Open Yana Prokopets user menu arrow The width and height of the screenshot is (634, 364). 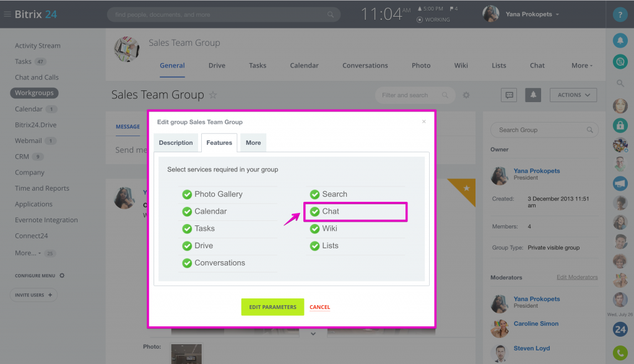(557, 15)
